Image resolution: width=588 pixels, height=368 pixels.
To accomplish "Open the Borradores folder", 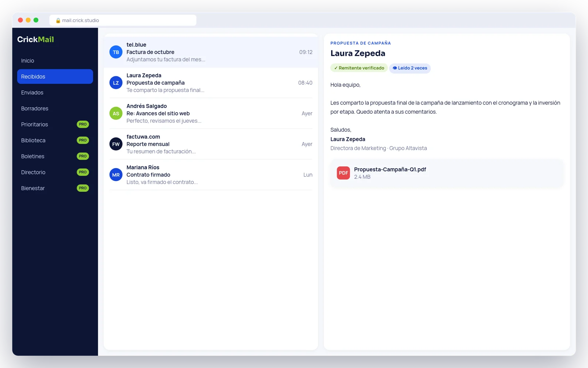I will (x=55, y=109).
